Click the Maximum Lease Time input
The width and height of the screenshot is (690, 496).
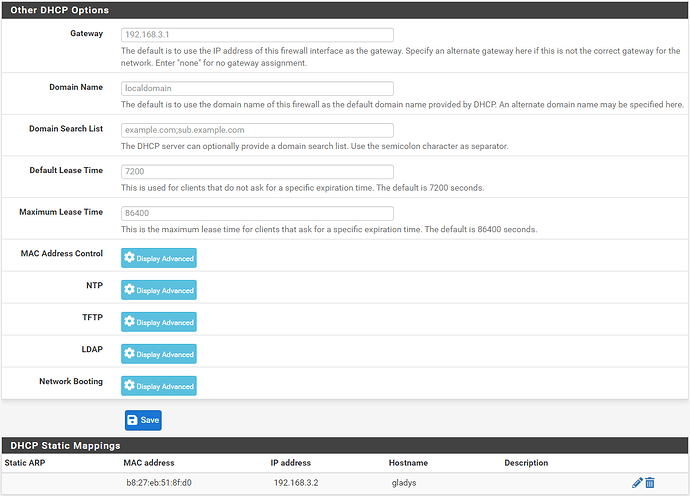(256, 214)
